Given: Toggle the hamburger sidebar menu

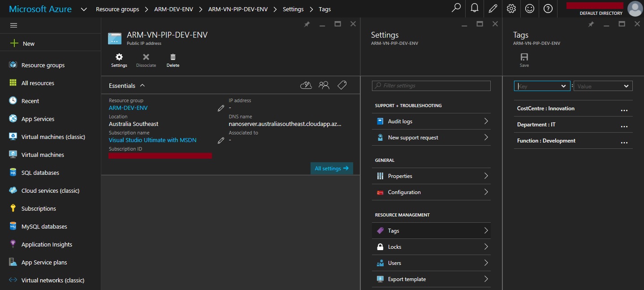Looking at the screenshot, I should pyautogui.click(x=13, y=26).
